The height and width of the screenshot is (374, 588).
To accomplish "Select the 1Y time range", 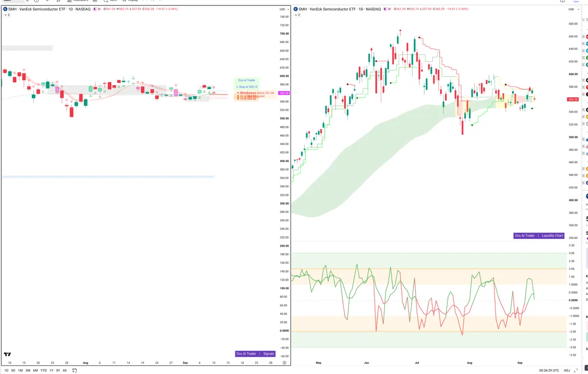I will click(x=51, y=371).
